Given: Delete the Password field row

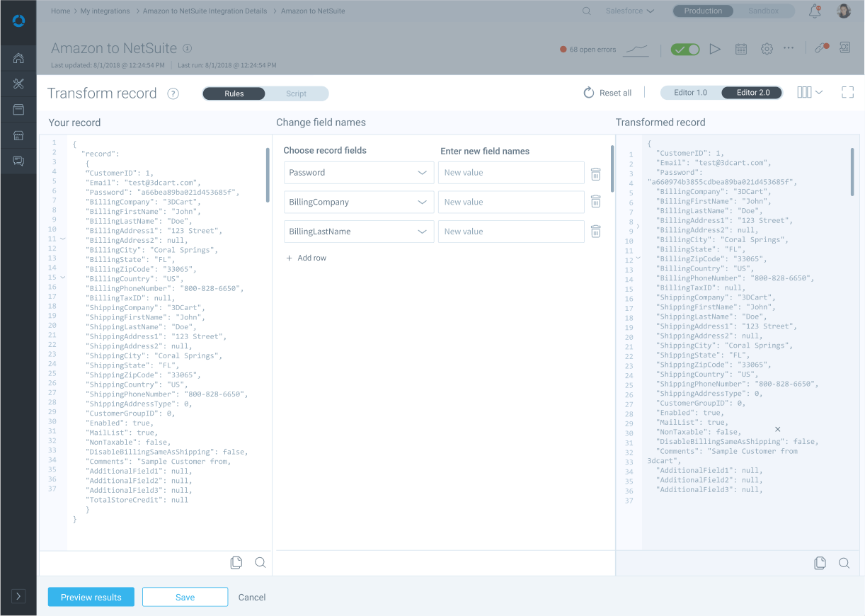Looking at the screenshot, I should click(x=596, y=173).
